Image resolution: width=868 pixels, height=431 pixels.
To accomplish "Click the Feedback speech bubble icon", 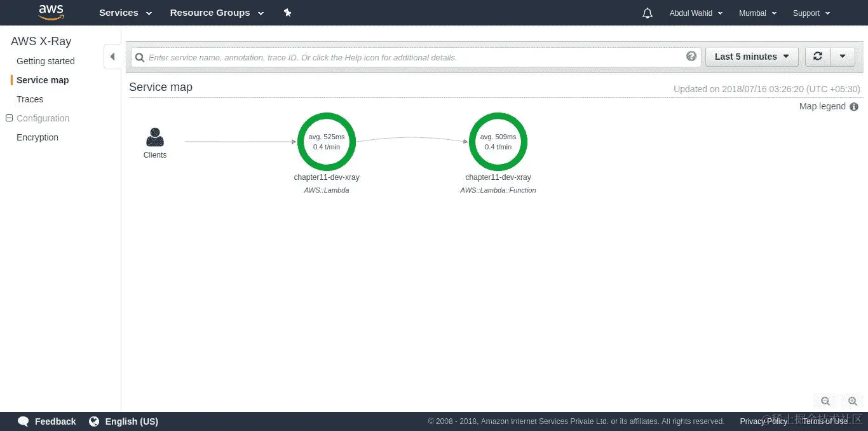I will click(24, 421).
